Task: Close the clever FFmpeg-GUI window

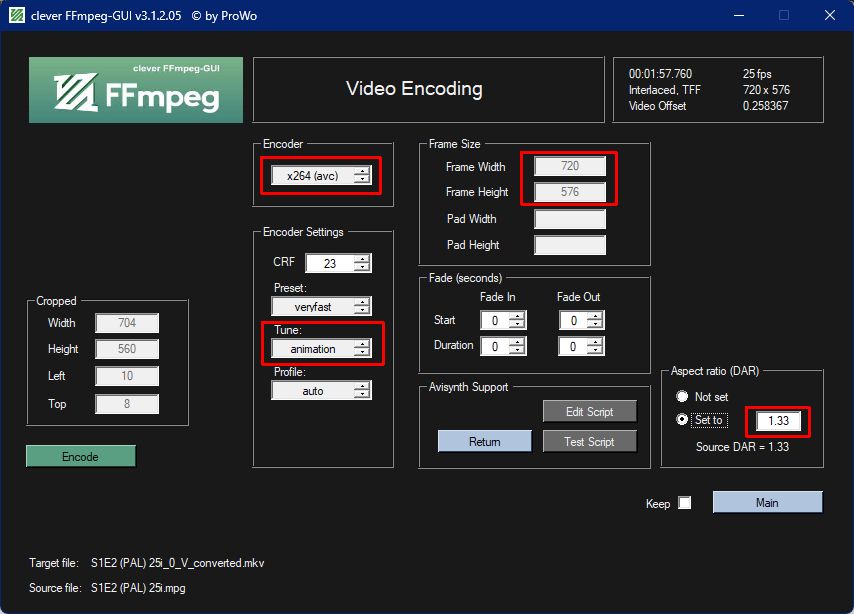Action: pos(829,15)
